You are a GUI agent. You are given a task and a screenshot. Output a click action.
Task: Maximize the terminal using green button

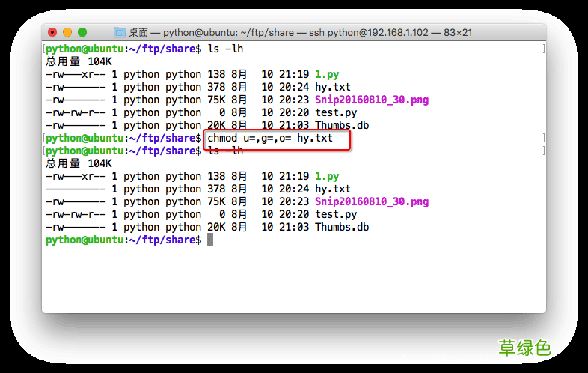pos(82,32)
